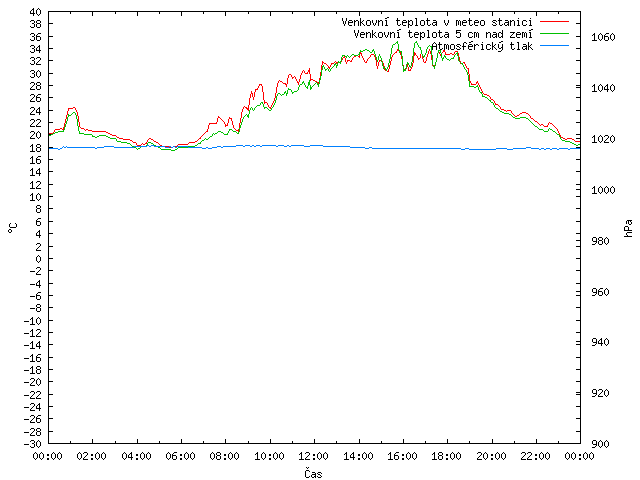640x480 pixels.
Task: Click the blue legend line sample
Action: [554, 46]
